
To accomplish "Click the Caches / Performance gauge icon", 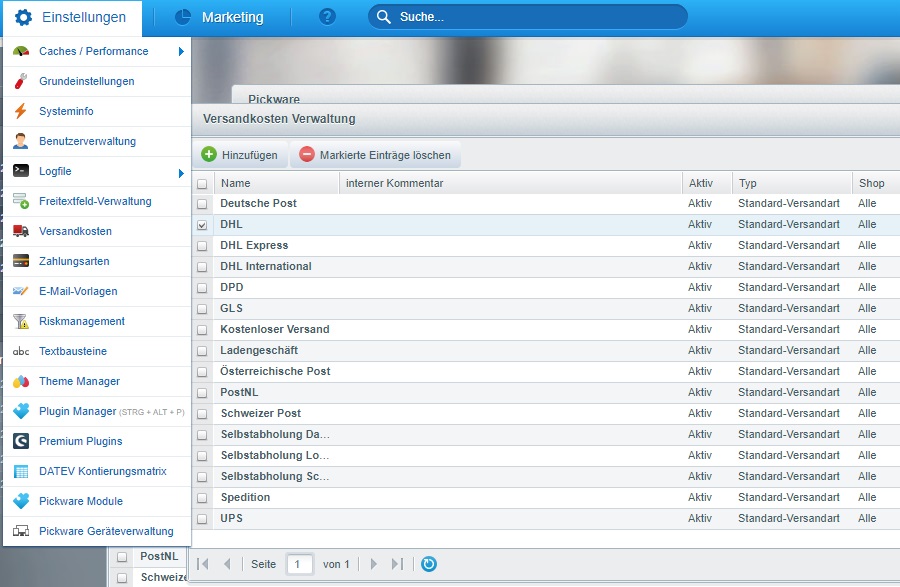I will 21,51.
